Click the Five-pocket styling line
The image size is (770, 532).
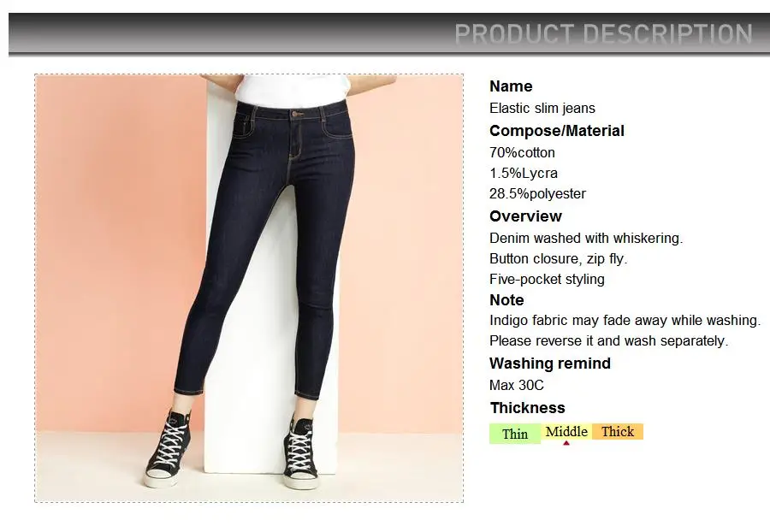[547, 279]
